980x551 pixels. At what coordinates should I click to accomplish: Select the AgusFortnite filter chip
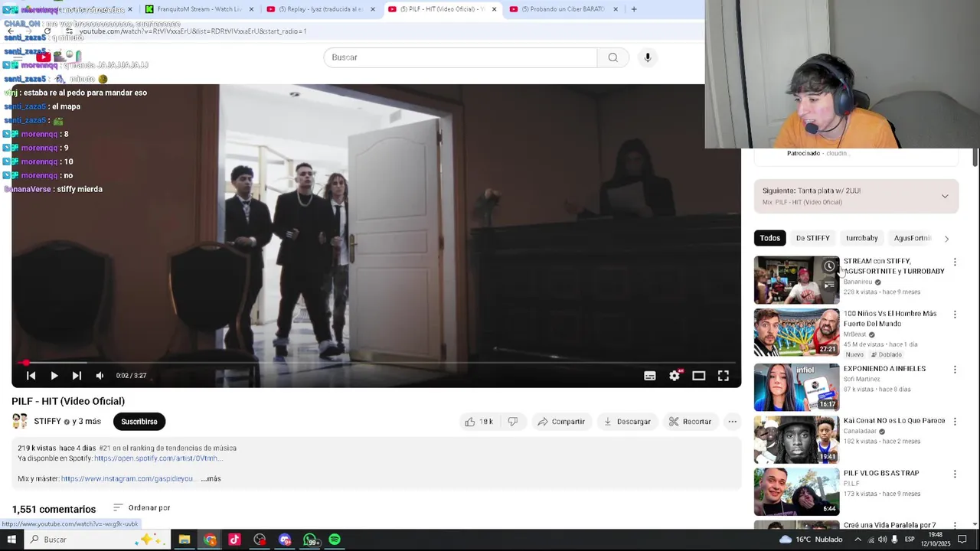tap(911, 238)
